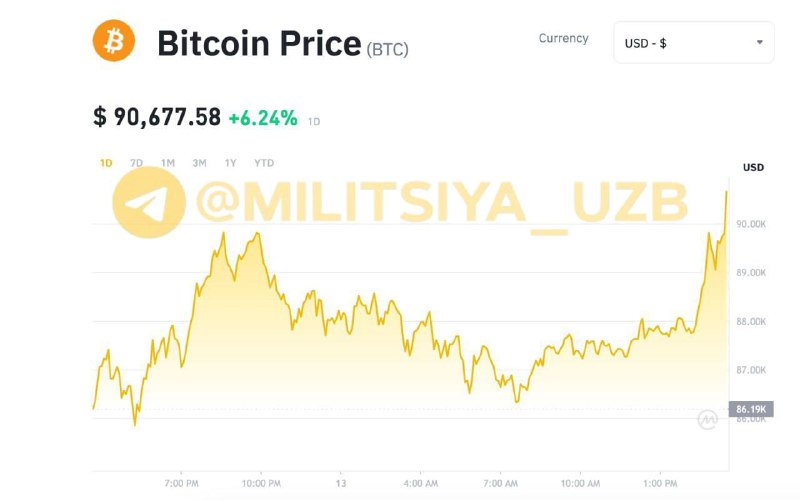
Task: Choose the 3M chart range
Action: [x=199, y=163]
